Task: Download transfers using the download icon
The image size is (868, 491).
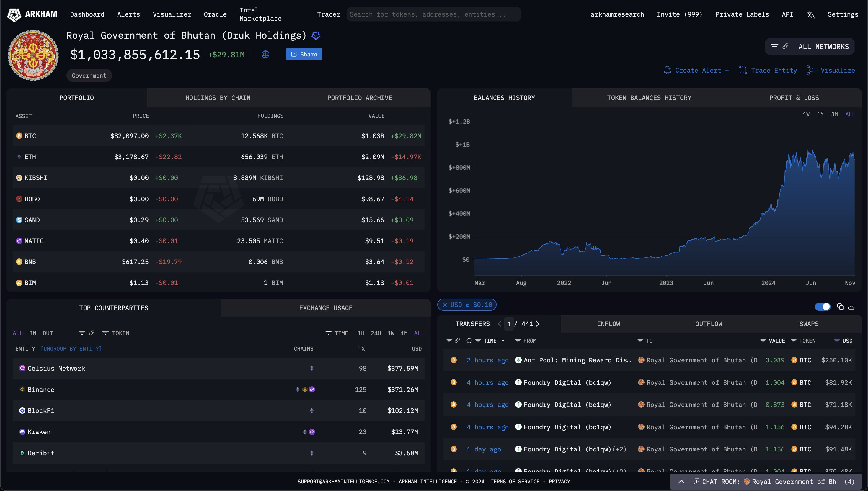Action: pos(851,307)
